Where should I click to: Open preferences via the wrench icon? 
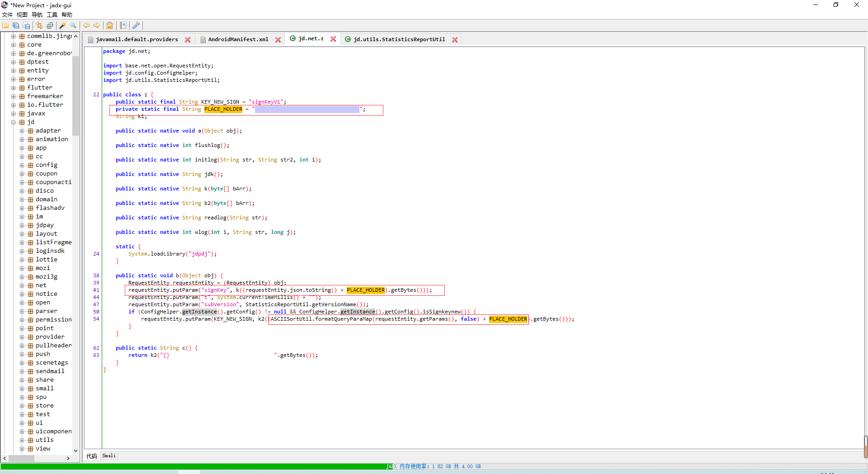click(136, 25)
